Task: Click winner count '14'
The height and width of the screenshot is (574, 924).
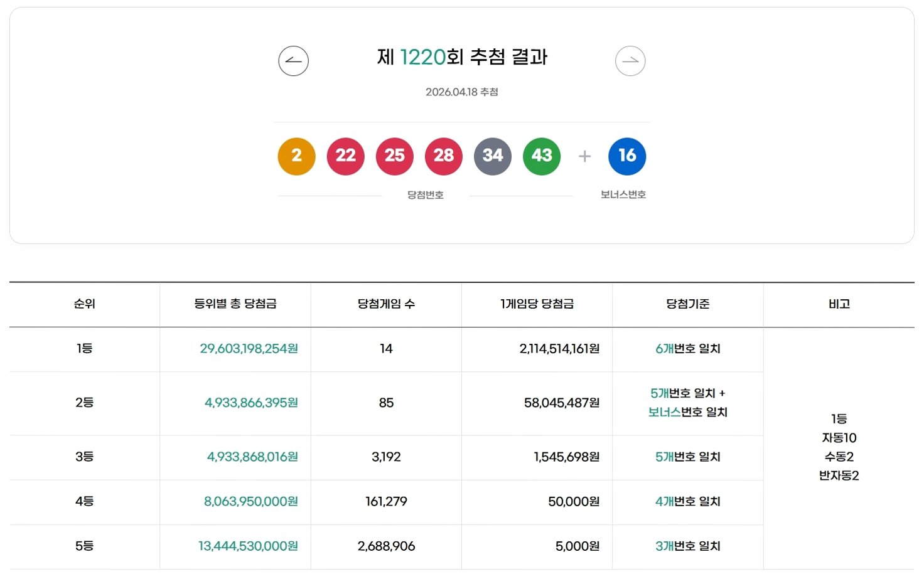Action: point(386,349)
